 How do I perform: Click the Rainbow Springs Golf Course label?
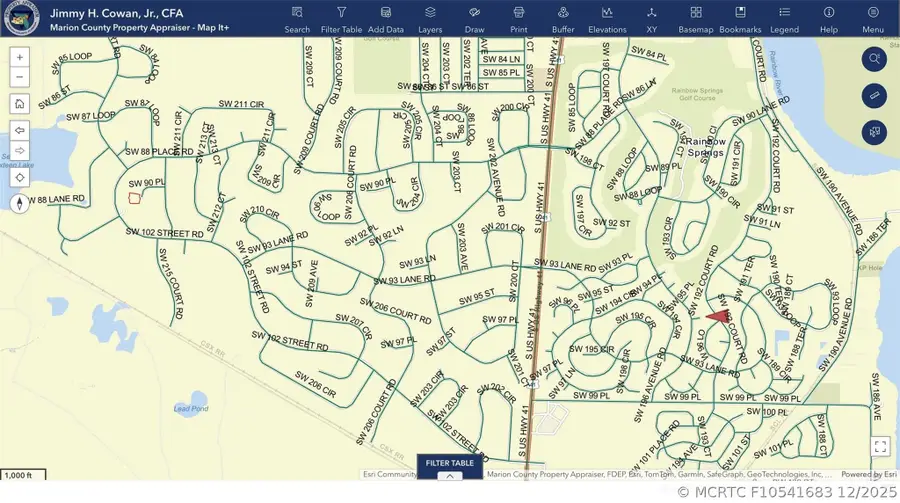click(x=697, y=94)
